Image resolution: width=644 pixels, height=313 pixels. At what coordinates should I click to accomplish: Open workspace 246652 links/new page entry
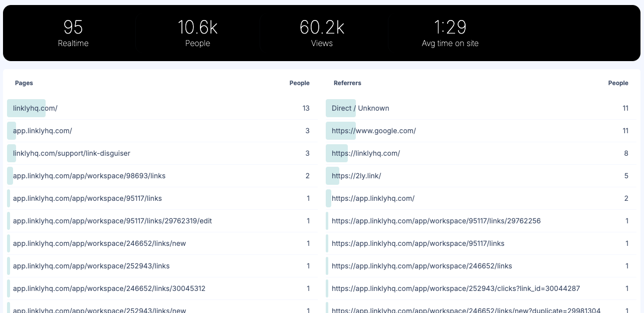click(98, 243)
